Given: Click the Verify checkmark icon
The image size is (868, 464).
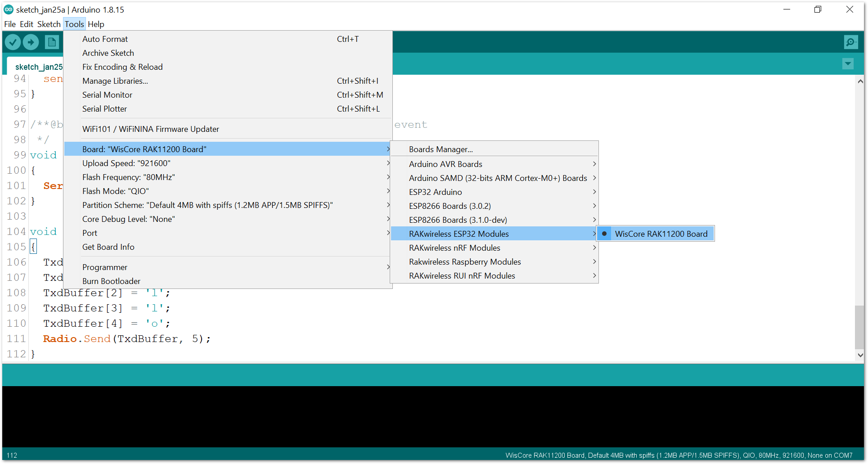Looking at the screenshot, I should click(x=13, y=42).
